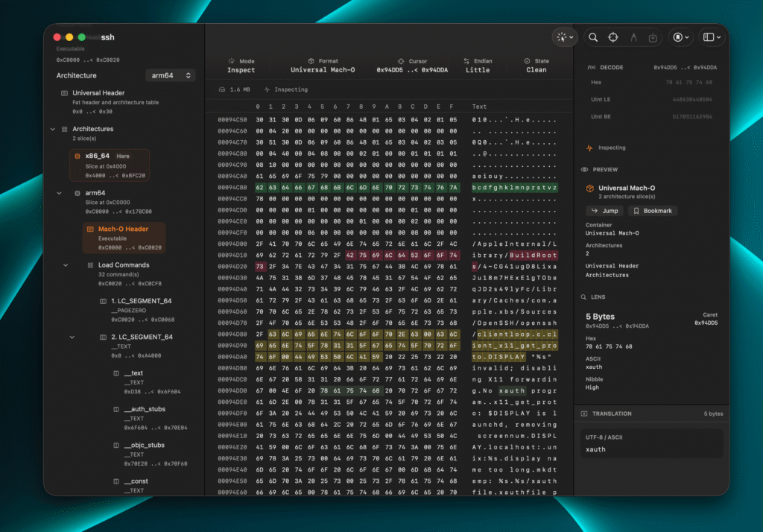Click the Universal Header icon
The image size is (763, 532).
tap(64, 93)
